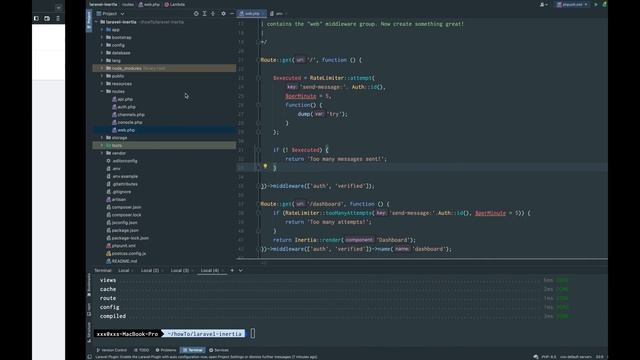Collapse the routes folder
Image resolution: width=640 pixels, height=360 pixels.
pyautogui.click(x=102, y=91)
